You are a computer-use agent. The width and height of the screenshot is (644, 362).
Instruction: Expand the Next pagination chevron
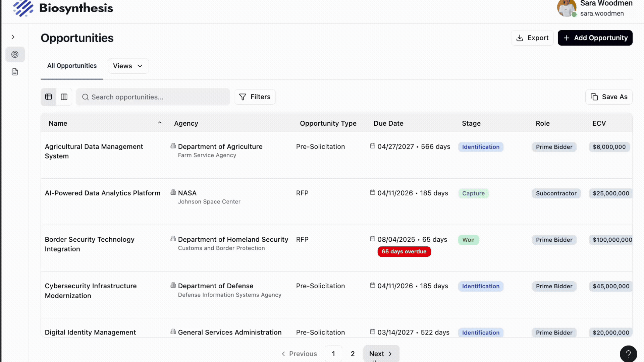390,354
